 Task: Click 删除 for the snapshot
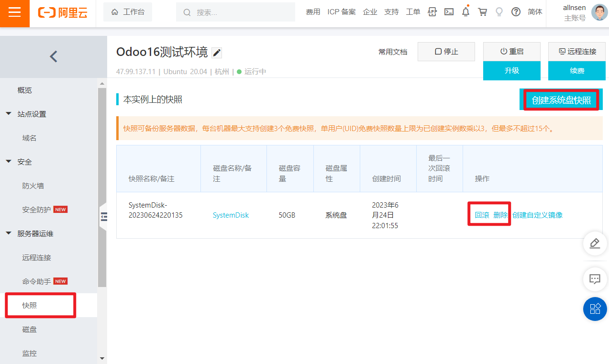500,215
